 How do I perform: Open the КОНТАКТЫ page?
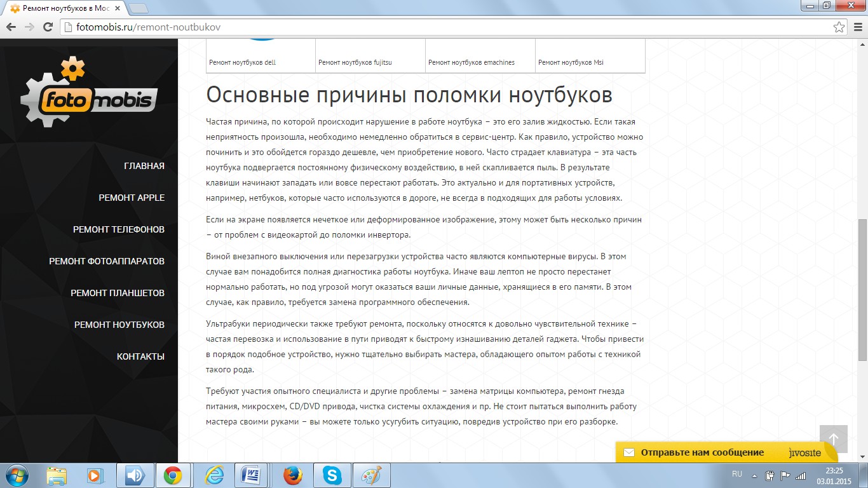140,356
